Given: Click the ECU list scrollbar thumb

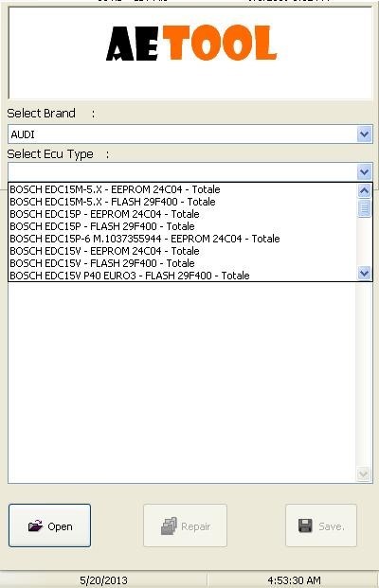Looking at the screenshot, I should (365, 208).
